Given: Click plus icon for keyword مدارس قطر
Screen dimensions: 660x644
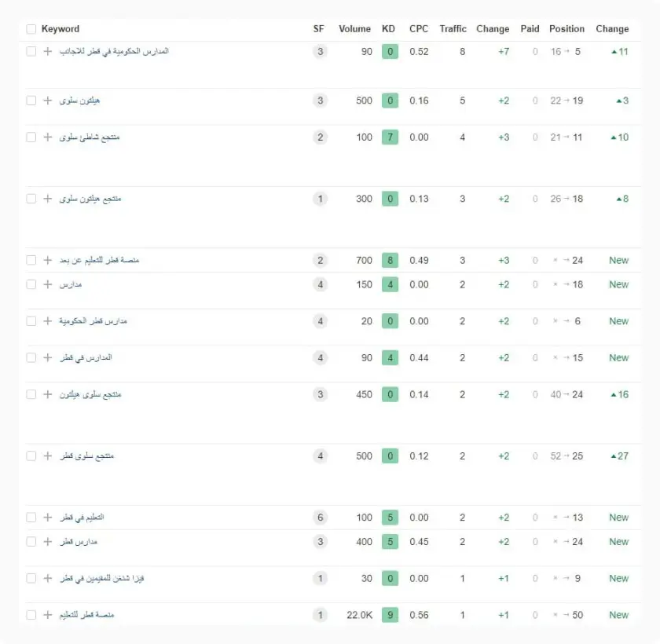Looking at the screenshot, I should pyautogui.click(x=47, y=542).
